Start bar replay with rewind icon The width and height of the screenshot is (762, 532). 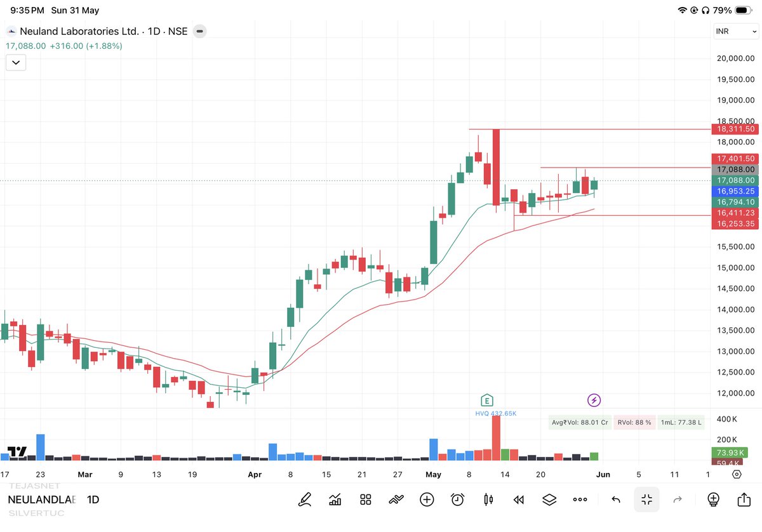pyautogui.click(x=519, y=500)
